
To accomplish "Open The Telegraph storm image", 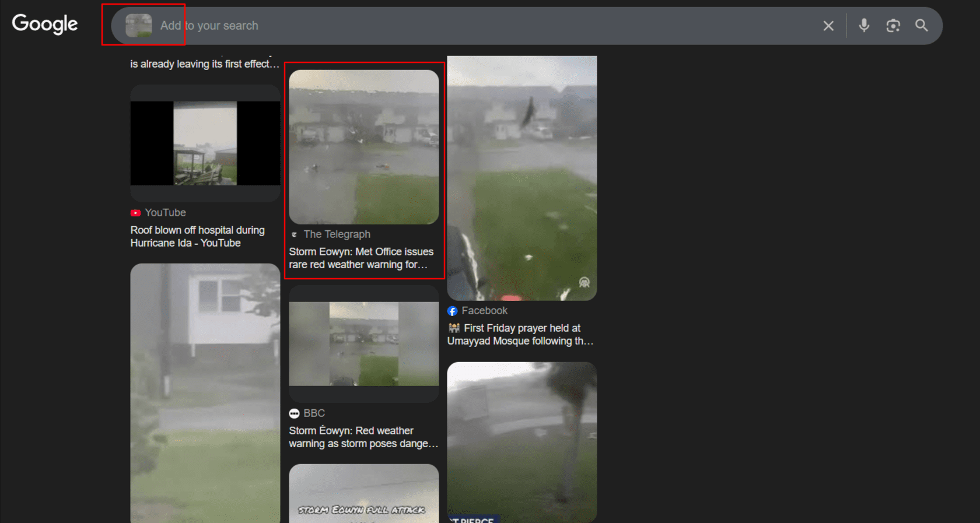I will pos(363,147).
